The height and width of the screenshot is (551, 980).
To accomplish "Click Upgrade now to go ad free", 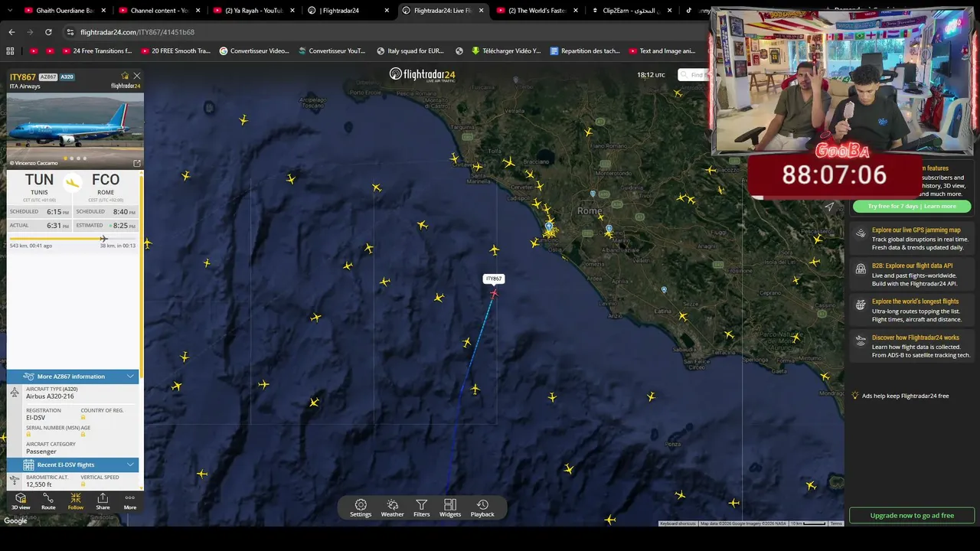I will pos(912,515).
